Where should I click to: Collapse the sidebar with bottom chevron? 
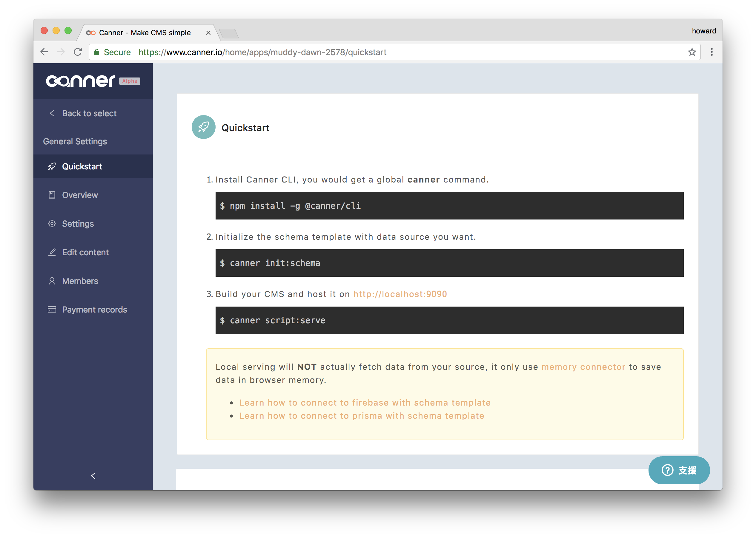coord(93,476)
